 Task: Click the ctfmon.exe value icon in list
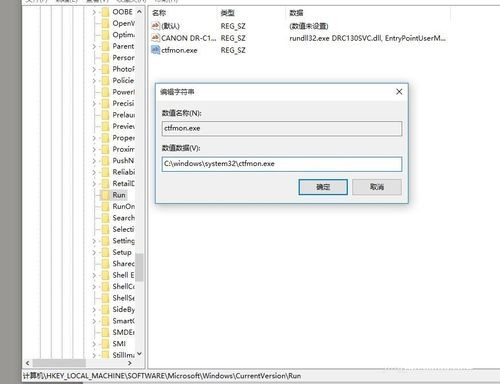coord(155,50)
